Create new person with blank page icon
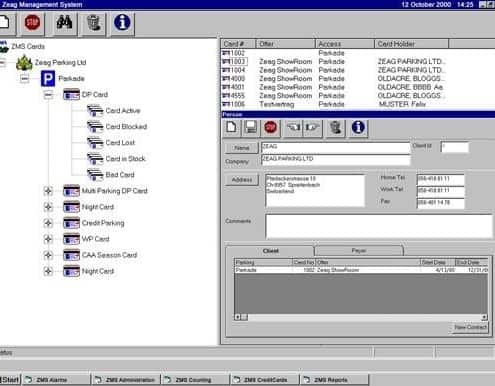The height and width of the screenshot is (386, 495). pyautogui.click(x=231, y=127)
